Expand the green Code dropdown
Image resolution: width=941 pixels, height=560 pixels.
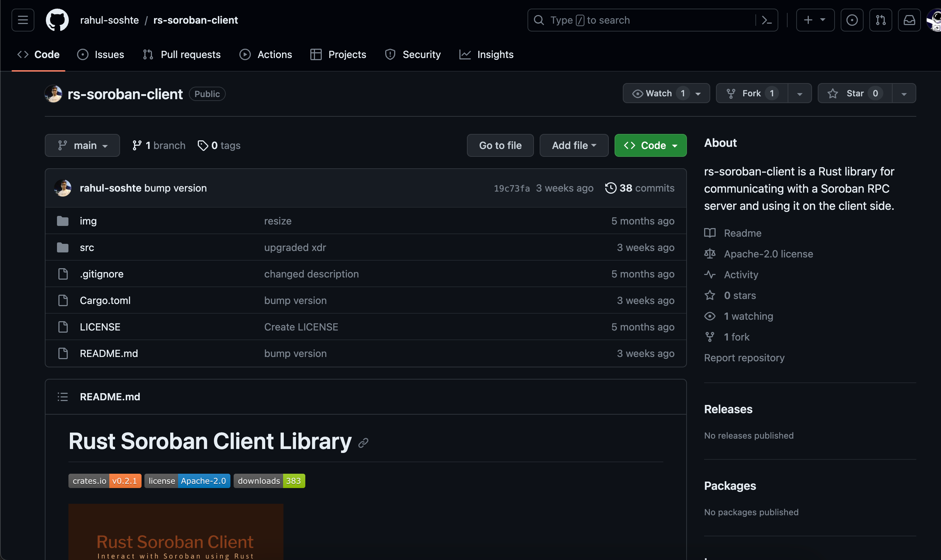(x=650, y=145)
